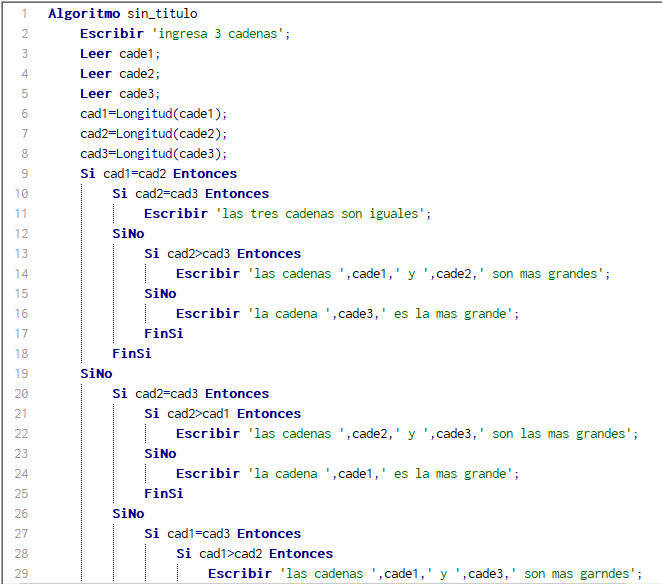Click 'cad1=Longitud(cade1);' on line 6

point(154,114)
